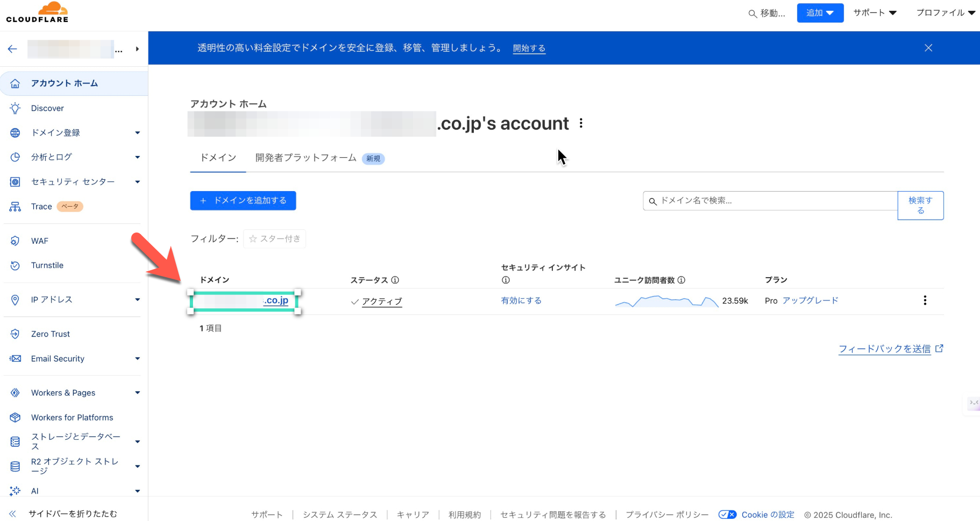Click the Turnstile icon

pos(15,265)
